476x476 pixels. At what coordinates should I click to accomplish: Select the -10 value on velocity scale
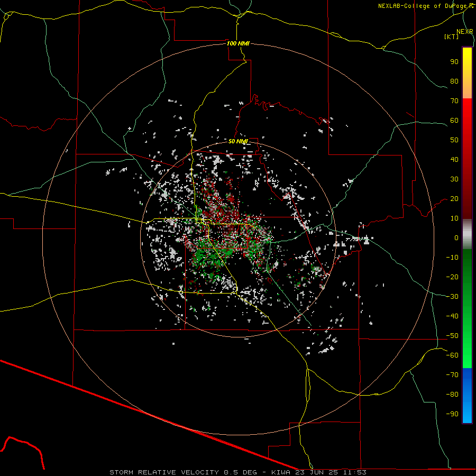click(x=452, y=258)
